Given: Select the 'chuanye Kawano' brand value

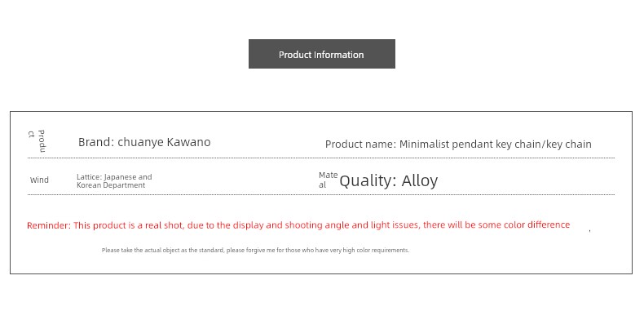Looking at the screenshot, I should [x=164, y=142].
